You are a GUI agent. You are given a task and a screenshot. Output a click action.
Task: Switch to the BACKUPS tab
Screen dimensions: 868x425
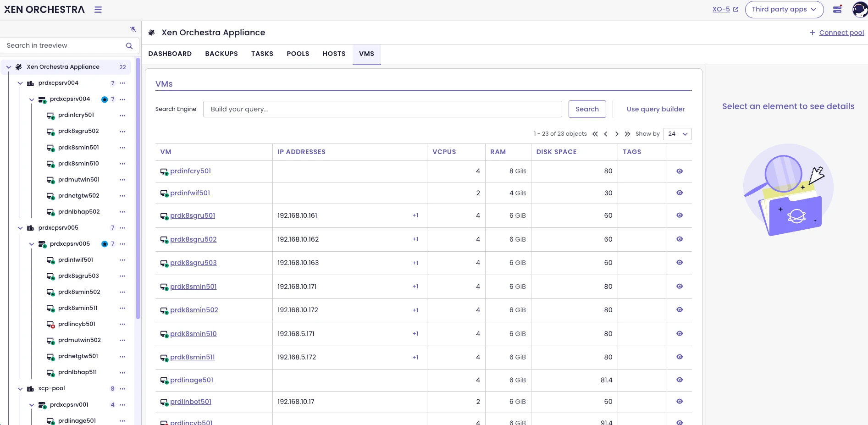tap(221, 54)
